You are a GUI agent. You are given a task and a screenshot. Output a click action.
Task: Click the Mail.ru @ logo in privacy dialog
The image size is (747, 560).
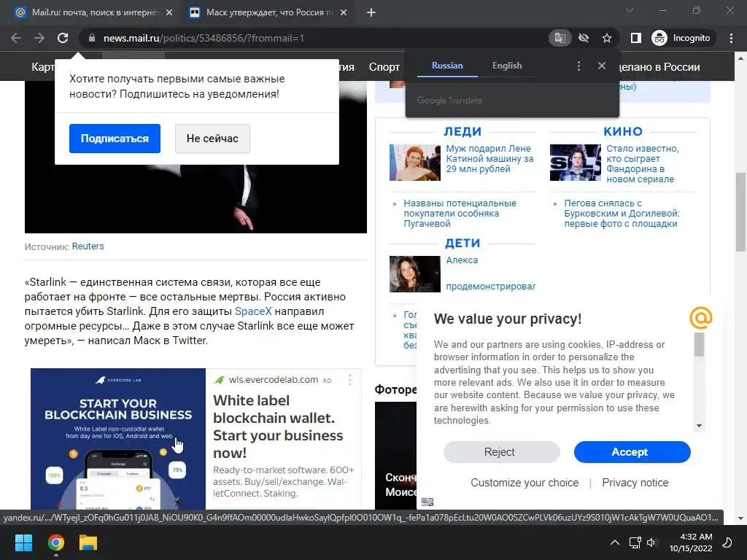tap(701, 318)
